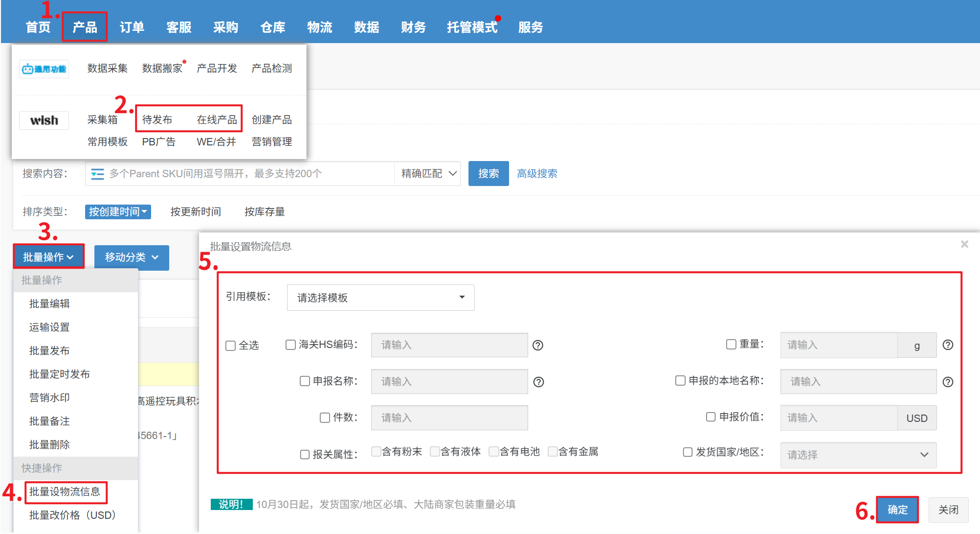Screen dimensions: 980x534
Task: Click the 移动分类 dropdown button
Action: coord(131,257)
